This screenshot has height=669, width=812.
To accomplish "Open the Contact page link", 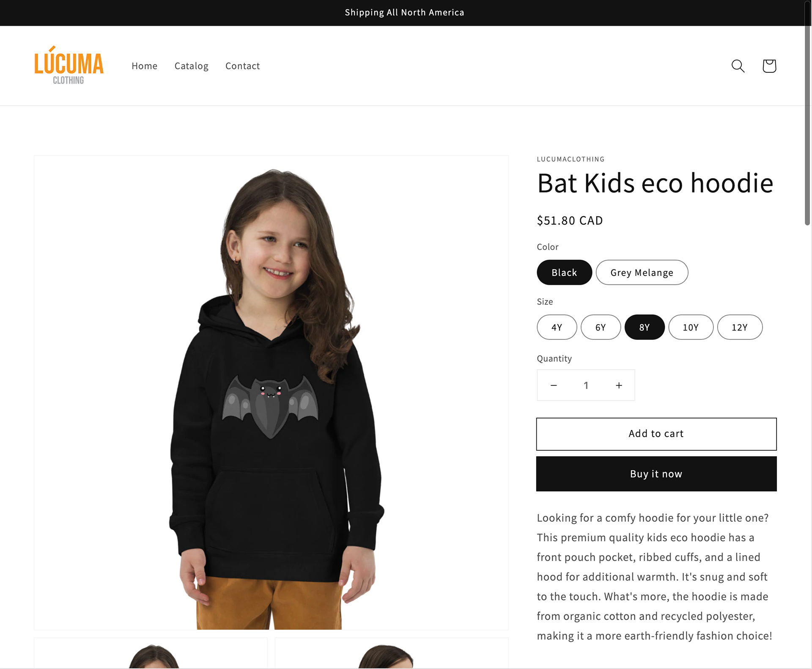I will [242, 66].
